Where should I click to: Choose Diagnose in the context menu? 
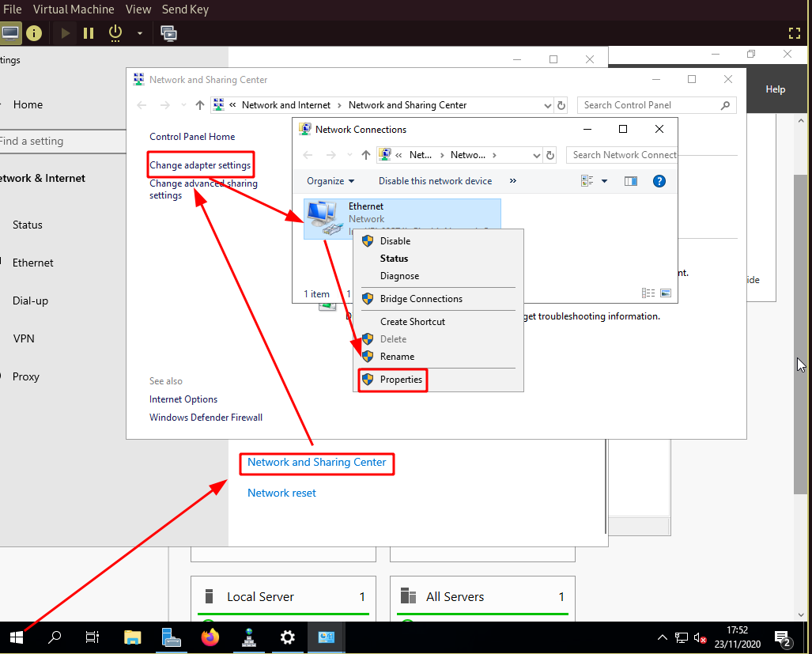[x=439, y=276]
